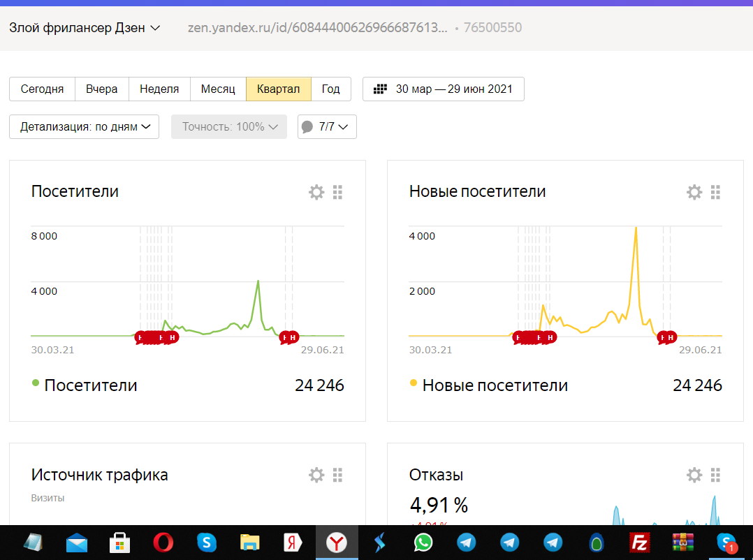The height and width of the screenshot is (560, 753).
Task: Click the grid handle on Новые посетители widget
Action: pos(715,193)
